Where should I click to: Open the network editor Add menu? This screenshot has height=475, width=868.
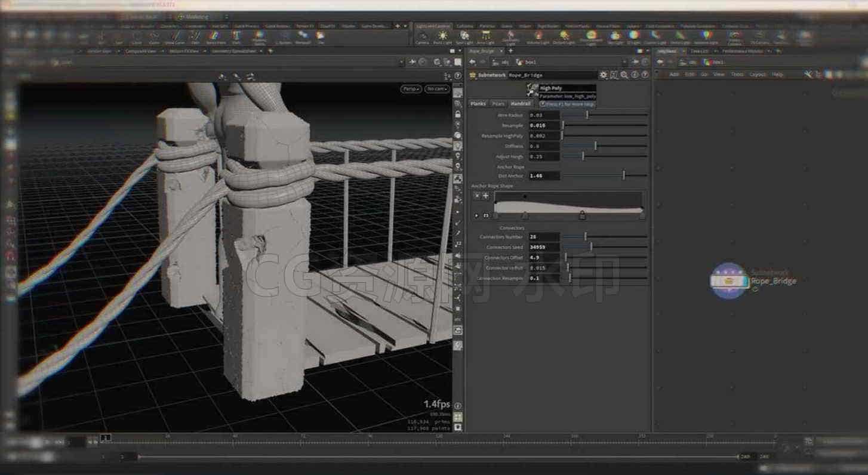674,75
